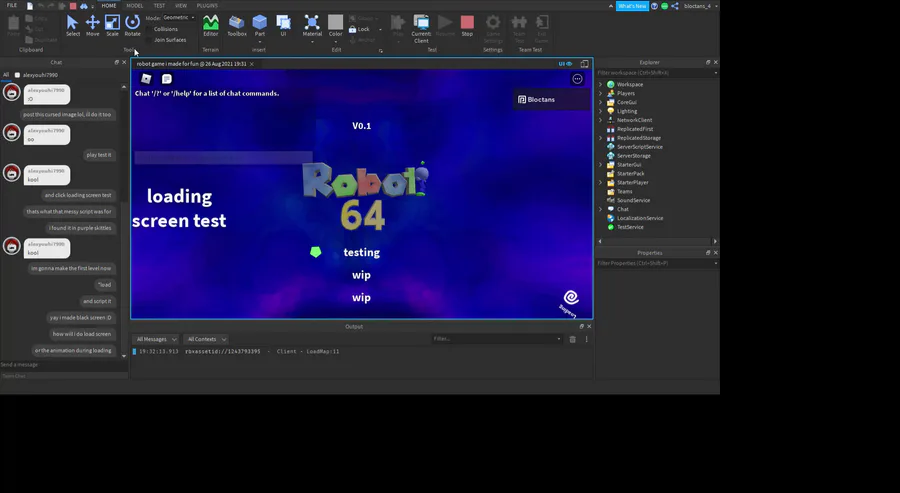Insert a Part from ribbon

tap(259, 26)
